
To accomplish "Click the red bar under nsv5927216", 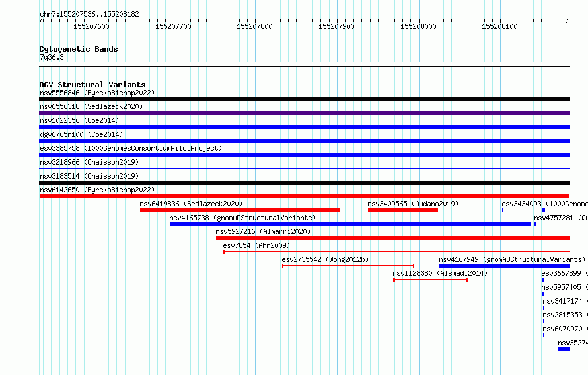I will pyautogui.click(x=392, y=238).
